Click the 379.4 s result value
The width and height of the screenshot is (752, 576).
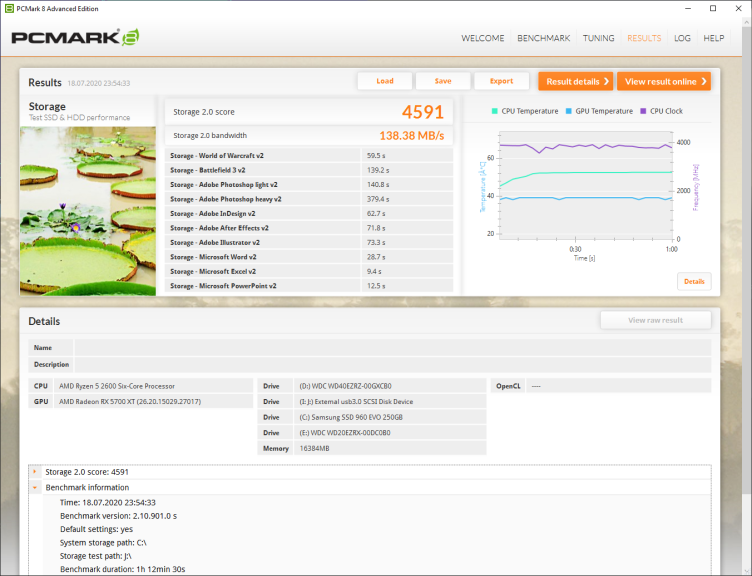tap(378, 199)
